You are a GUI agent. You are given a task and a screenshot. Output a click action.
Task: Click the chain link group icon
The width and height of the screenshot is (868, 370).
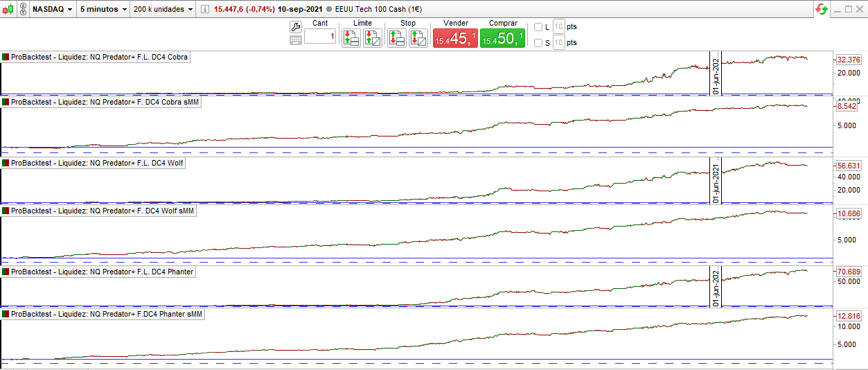(22, 10)
